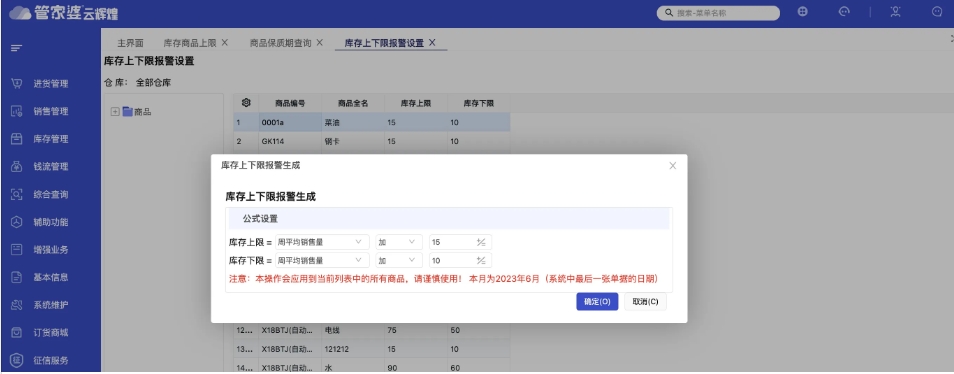Click the 库存下限 value 50 cell
Screen dimensions: 954x374
[x=479, y=330]
